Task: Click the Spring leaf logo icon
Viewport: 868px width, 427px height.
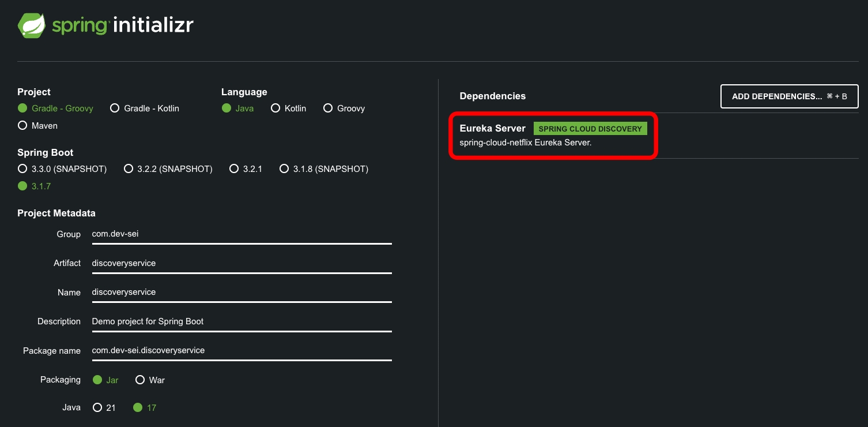Action: pos(32,25)
